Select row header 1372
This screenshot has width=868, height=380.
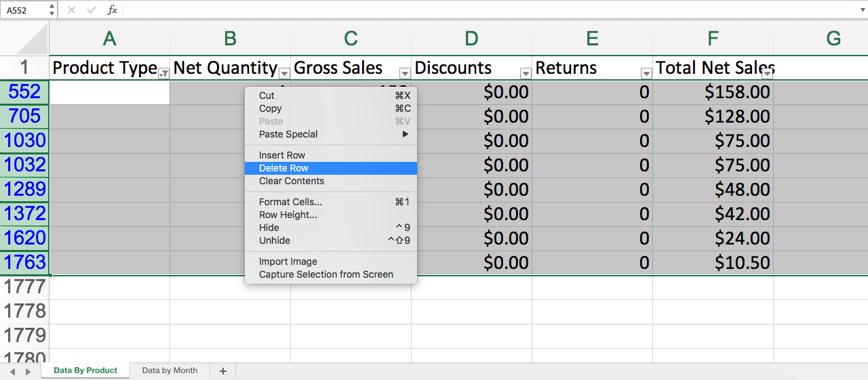[x=24, y=213]
